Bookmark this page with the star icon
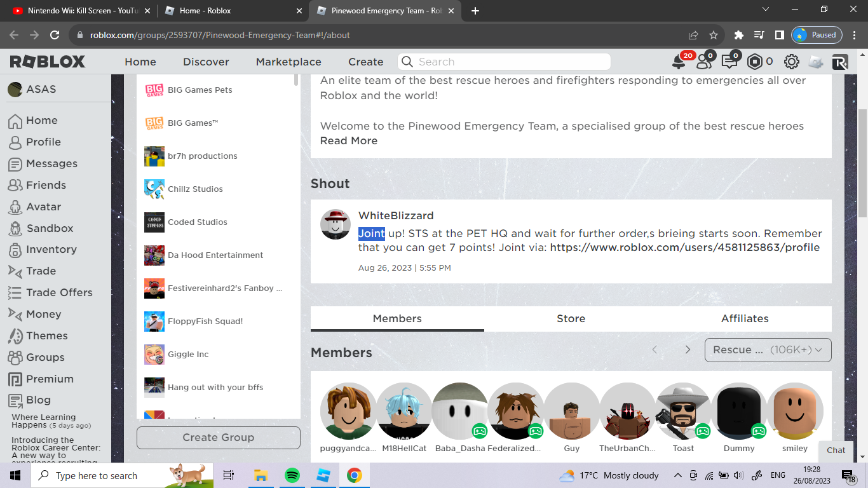This screenshot has height=488, width=868. [x=714, y=35]
